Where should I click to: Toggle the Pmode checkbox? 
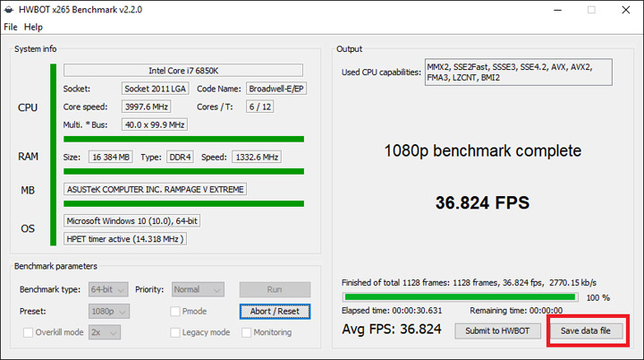(x=175, y=312)
